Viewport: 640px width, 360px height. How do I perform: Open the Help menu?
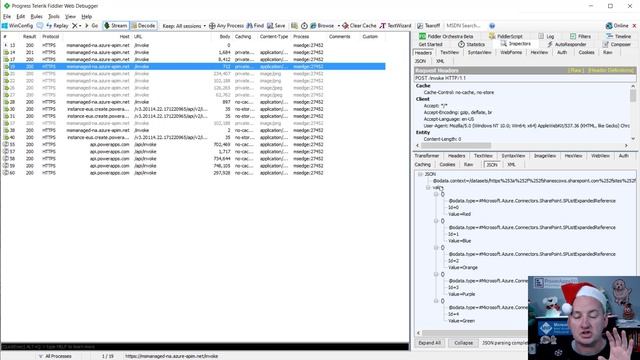(x=87, y=16)
